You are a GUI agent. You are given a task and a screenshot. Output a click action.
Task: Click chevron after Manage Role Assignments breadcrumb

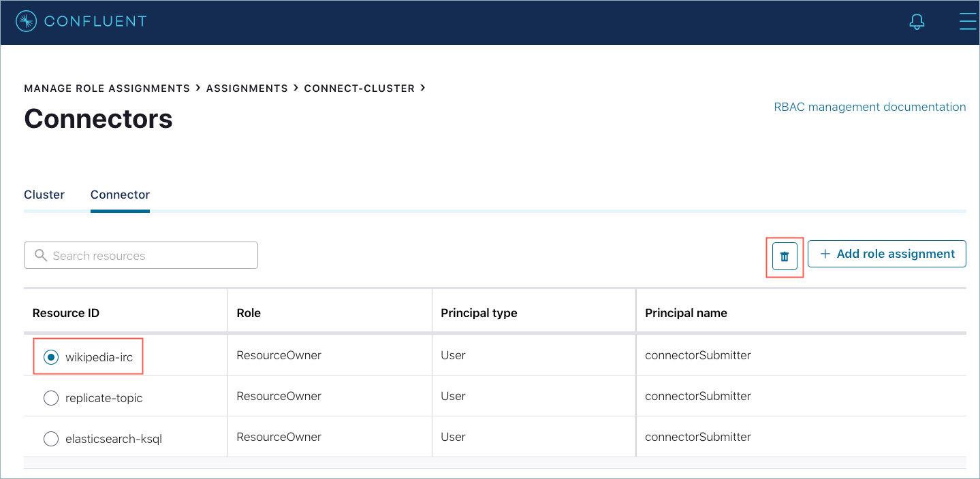click(x=197, y=88)
